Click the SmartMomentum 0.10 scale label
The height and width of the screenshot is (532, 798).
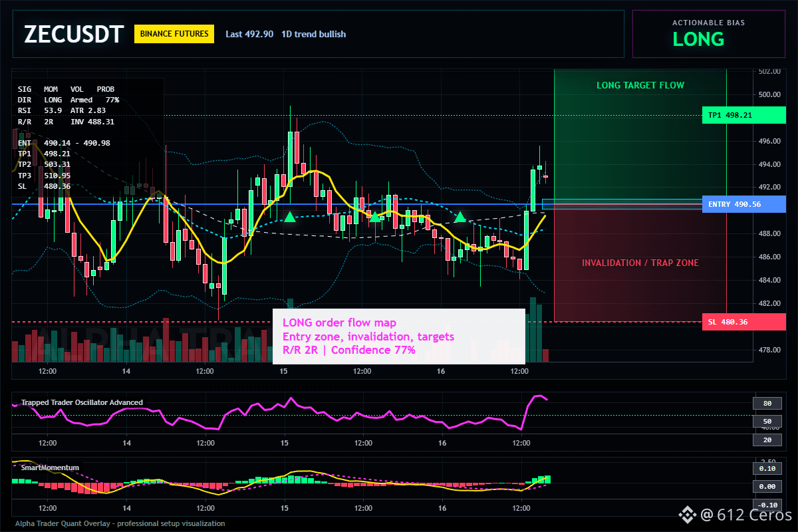[767, 468]
